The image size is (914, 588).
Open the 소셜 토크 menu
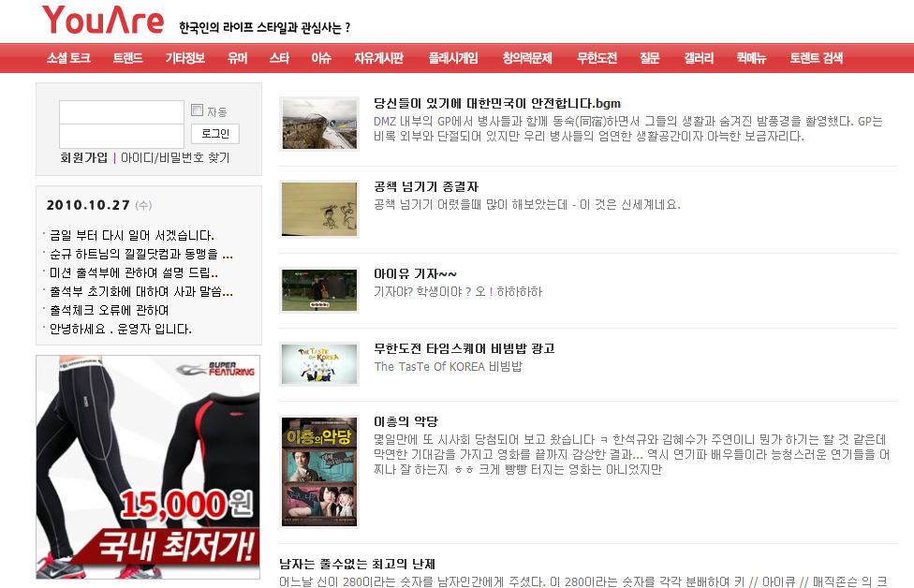[x=68, y=58]
